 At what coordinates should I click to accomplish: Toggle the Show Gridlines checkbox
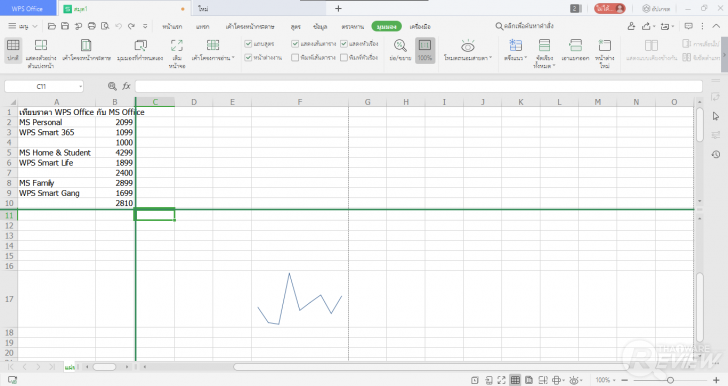tap(295, 44)
